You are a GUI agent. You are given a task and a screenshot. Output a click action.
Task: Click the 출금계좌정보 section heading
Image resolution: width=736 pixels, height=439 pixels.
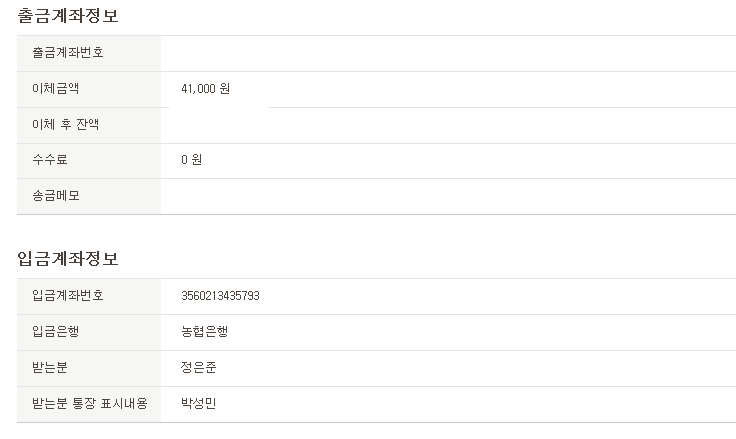[x=68, y=15]
